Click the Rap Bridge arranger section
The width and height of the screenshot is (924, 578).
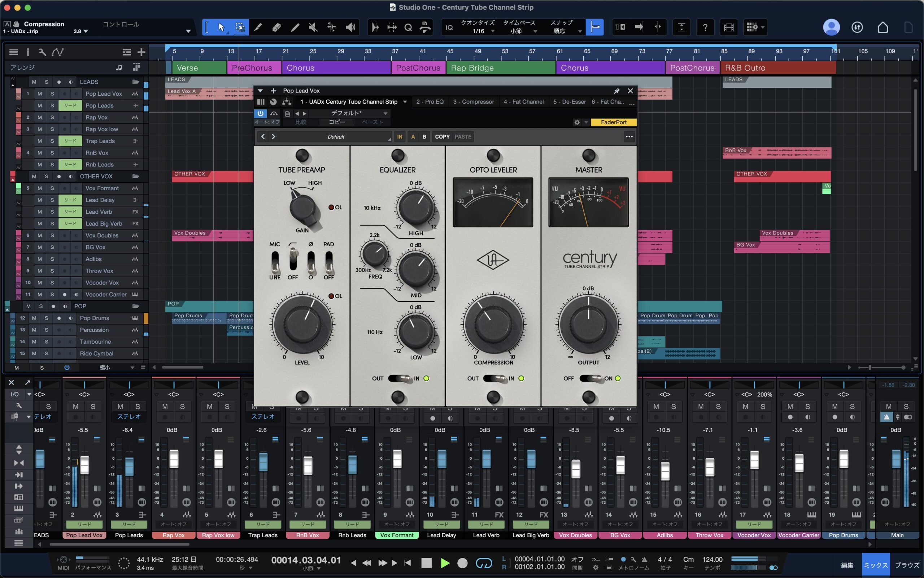501,68
